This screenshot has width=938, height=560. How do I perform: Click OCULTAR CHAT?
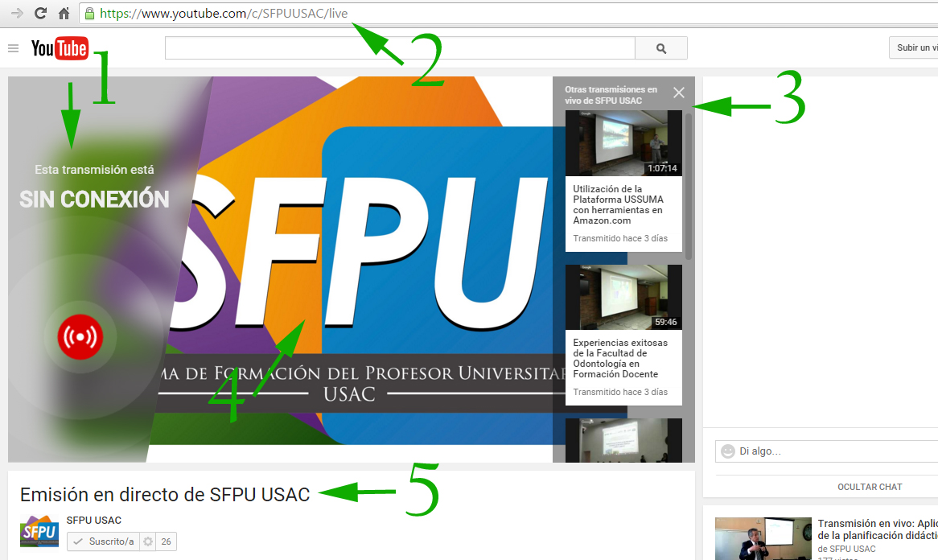pyautogui.click(x=869, y=487)
